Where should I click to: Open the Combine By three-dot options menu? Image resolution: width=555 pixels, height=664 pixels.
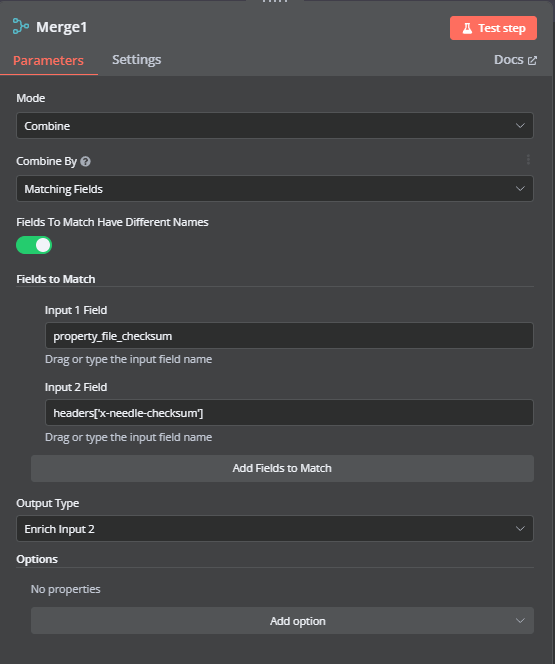pyautogui.click(x=528, y=160)
